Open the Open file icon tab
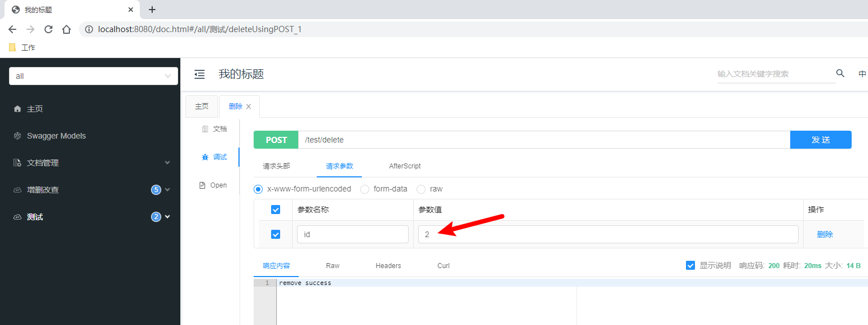Screen dimensions: 868x325 202,185
